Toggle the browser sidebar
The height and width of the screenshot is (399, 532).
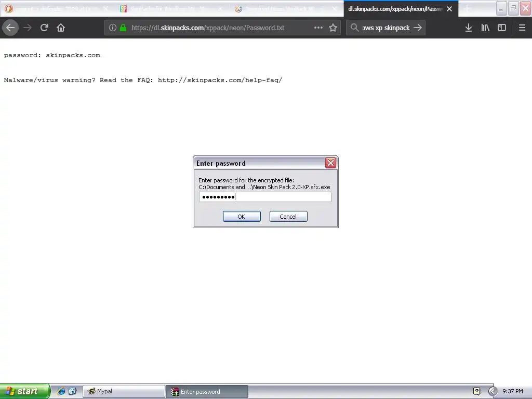tap(502, 28)
